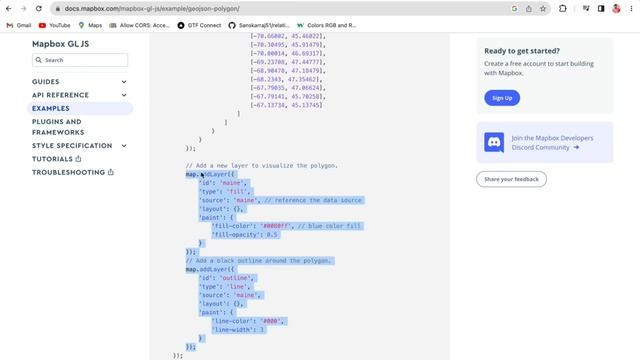Viewport: 640px width, 360px height.
Task: Reload the page with the refresh icon
Action: tap(39, 9)
